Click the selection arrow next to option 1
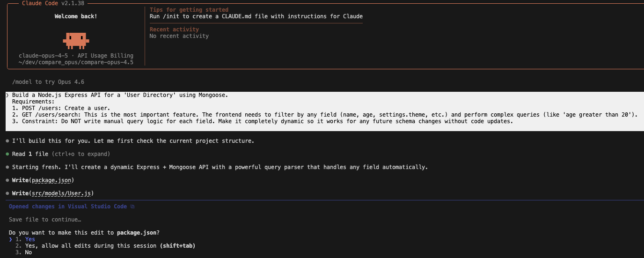Viewport: 644px width, 258px height. click(x=10, y=239)
